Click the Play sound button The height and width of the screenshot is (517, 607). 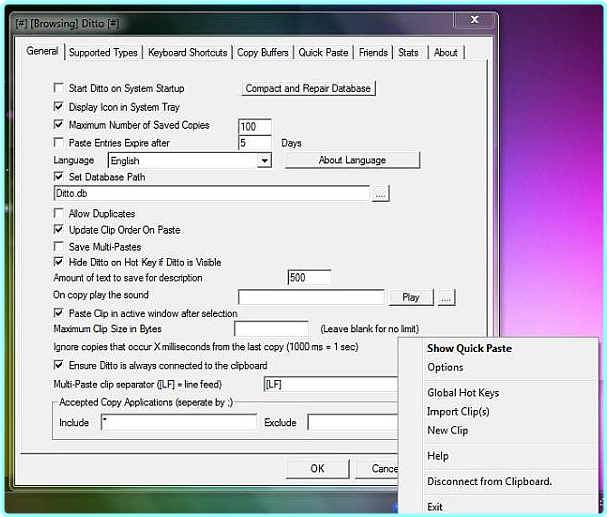[x=411, y=297]
